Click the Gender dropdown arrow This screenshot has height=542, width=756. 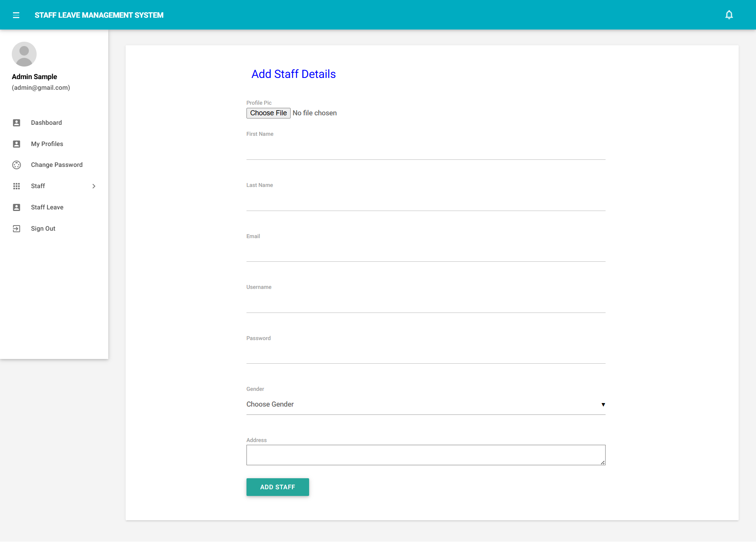pos(603,405)
